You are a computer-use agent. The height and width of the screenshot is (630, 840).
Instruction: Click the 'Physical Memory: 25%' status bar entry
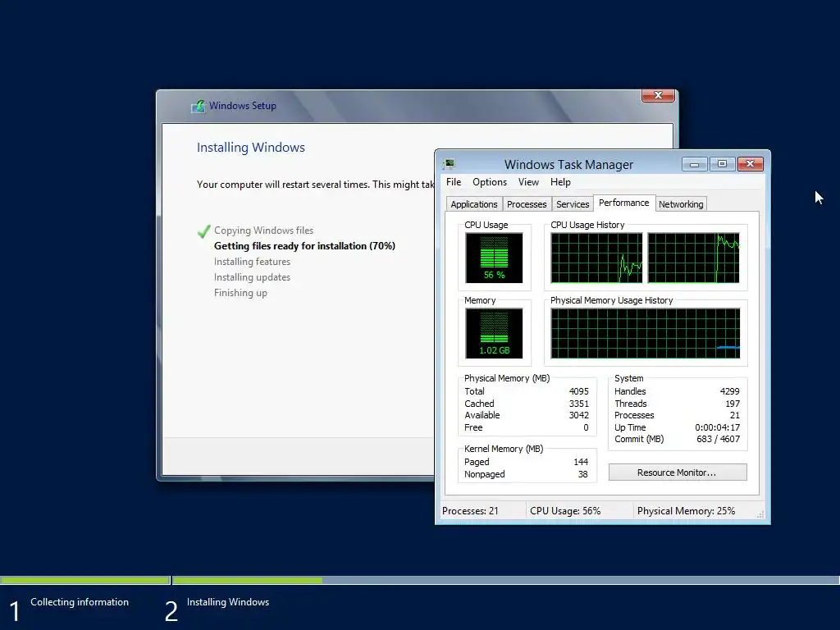pos(686,511)
